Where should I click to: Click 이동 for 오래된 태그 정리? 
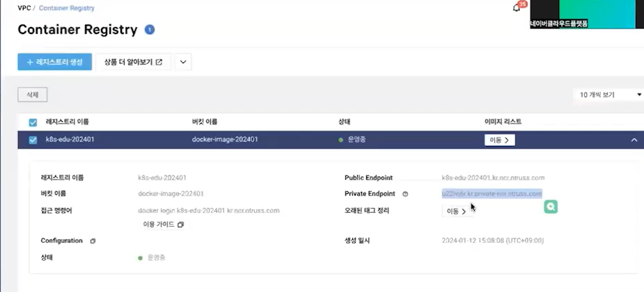pyautogui.click(x=457, y=211)
